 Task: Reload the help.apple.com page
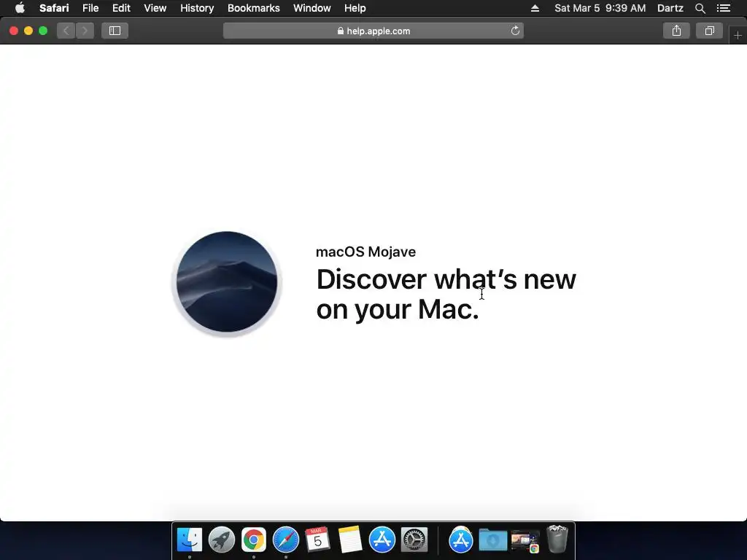(x=515, y=31)
